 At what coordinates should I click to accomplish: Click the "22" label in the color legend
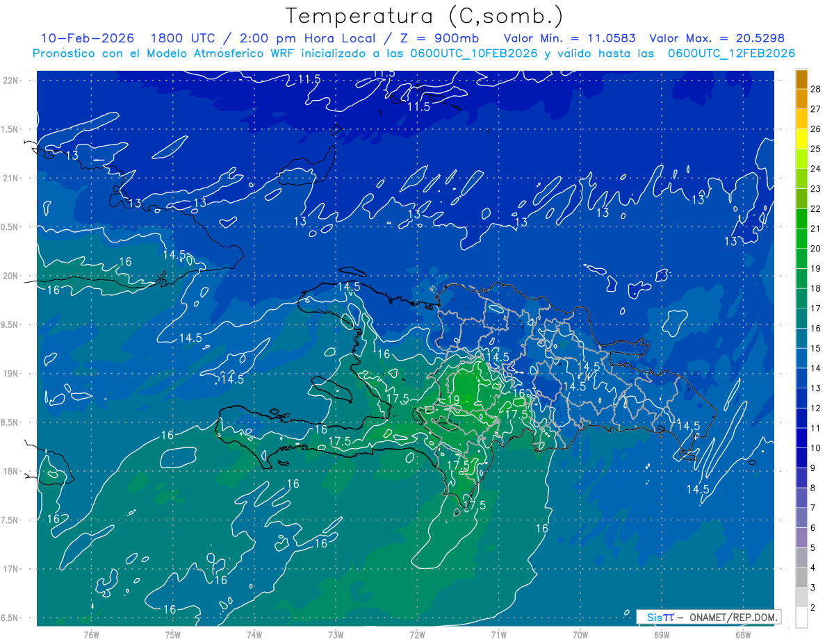click(x=816, y=208)
